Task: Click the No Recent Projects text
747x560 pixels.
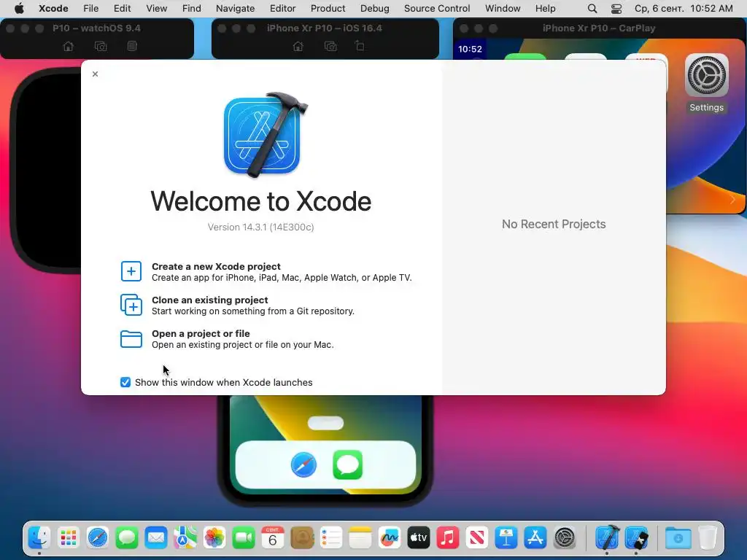Action: pos(554,225)
